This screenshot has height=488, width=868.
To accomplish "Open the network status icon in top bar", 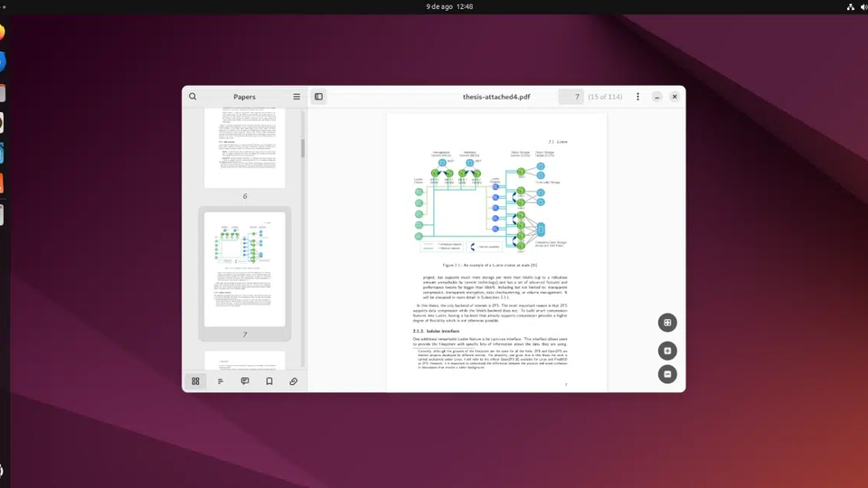I will coord(850,6).
